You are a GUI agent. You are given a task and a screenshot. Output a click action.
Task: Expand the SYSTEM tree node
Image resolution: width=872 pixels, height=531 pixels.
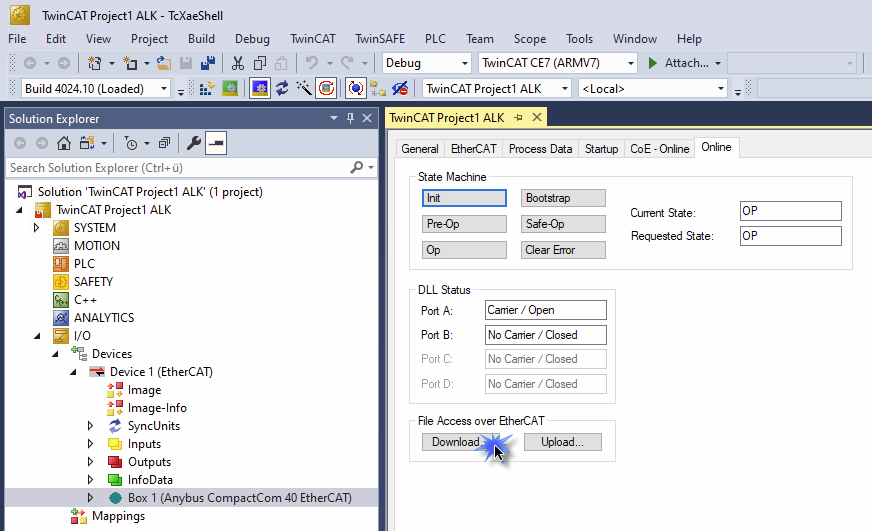pos(37,227)
